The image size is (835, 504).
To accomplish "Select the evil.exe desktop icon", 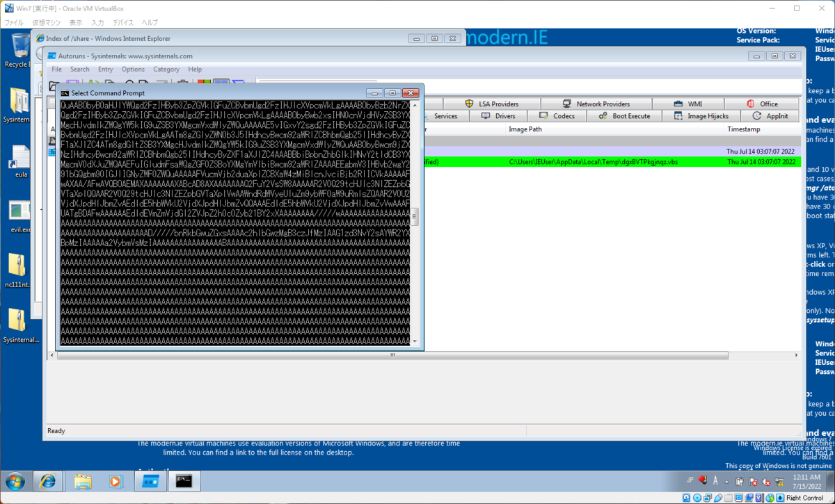I will coord(20,215).
